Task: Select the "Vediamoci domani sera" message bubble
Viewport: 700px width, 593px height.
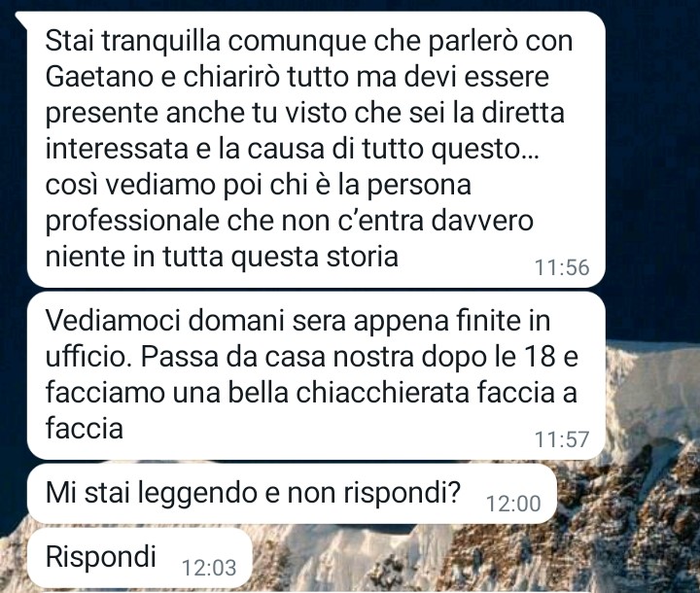Action: pyautogui.click(x=316, y=375)
